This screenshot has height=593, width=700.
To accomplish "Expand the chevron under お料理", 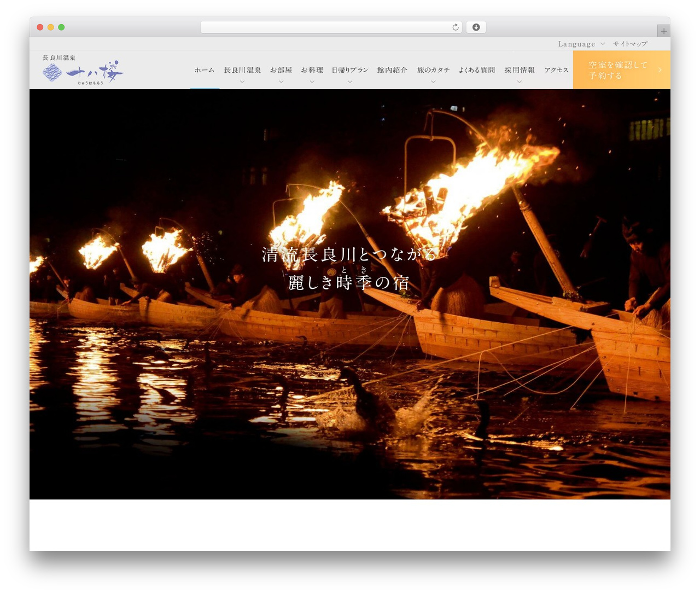I will pyautogui.click(x=312, y=82).
